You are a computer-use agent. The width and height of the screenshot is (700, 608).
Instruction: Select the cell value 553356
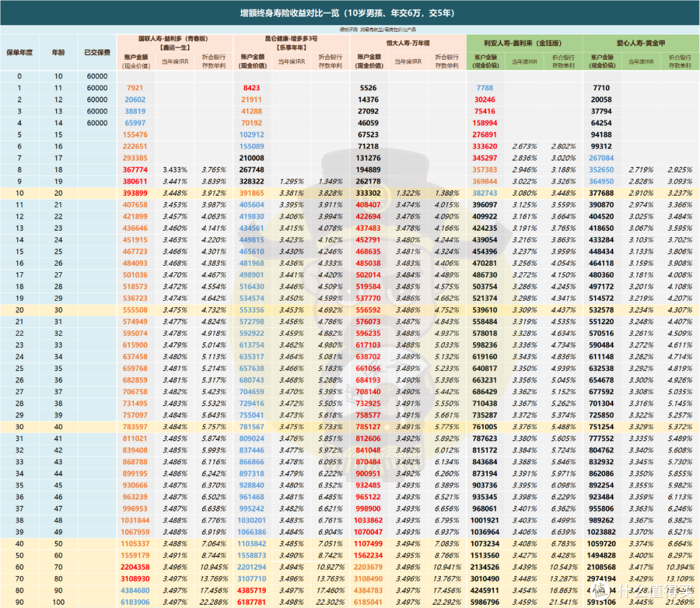tap(251, 310)
